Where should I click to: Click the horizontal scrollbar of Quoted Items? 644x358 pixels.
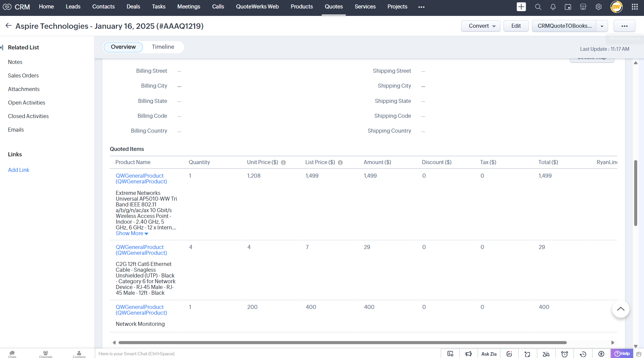click(x=342, y=342)
